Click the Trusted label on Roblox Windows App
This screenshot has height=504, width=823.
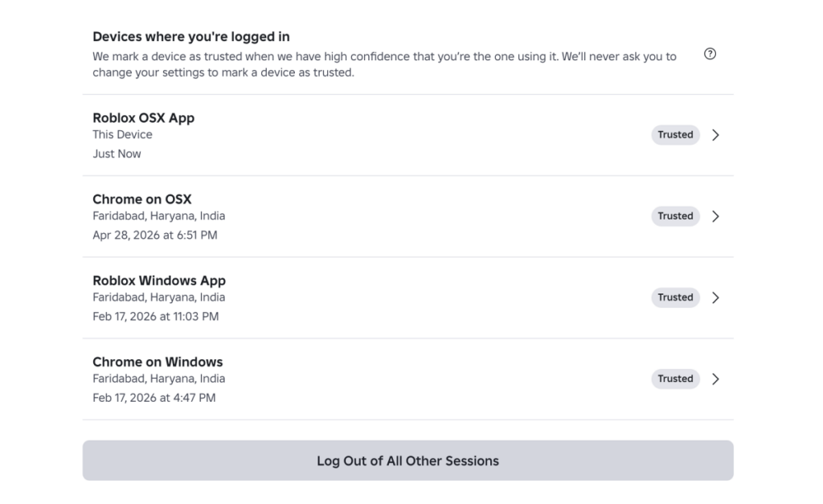(675, 297)
